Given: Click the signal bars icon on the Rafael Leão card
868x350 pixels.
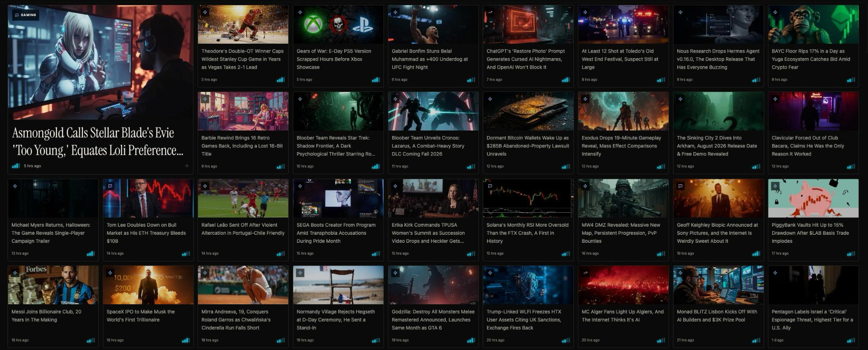Looking at the screenshot, I should [x=281, y=254].
